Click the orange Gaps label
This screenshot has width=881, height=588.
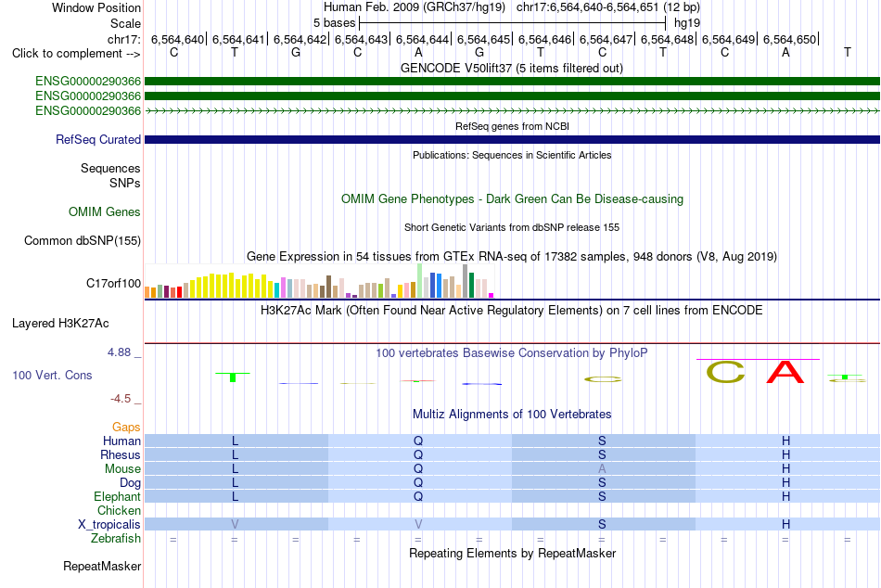tap(126, 428)
